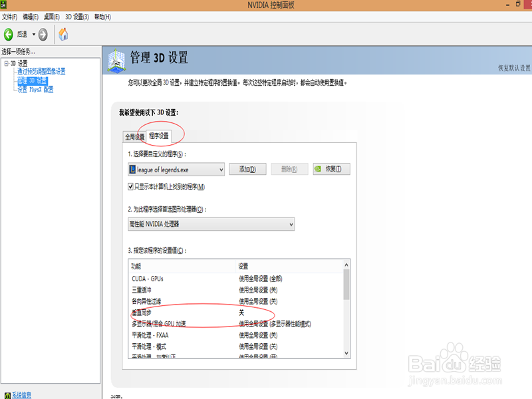532x399 pixels.
Task: Click the 后退 label in toolbar
Action: pos(22,35)
